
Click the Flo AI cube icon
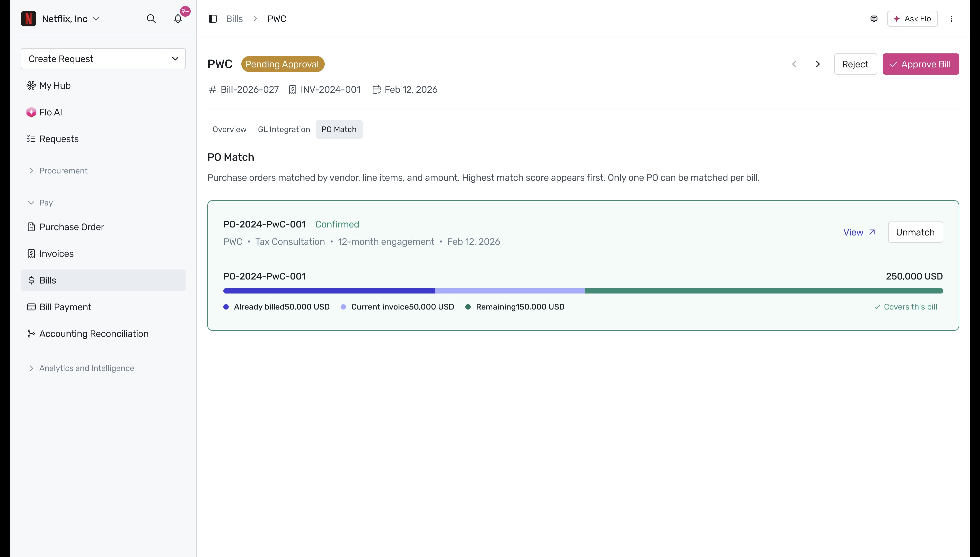(x=31, y=112)
